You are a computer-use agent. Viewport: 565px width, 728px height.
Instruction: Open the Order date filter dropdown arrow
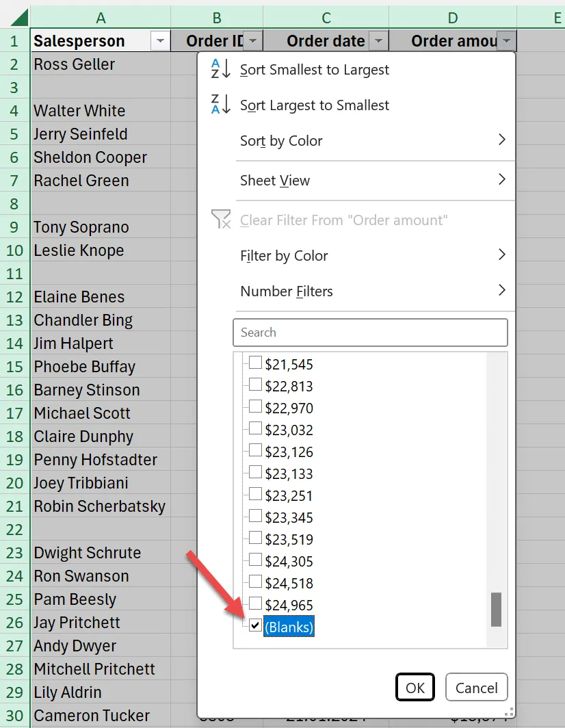tap(378, 42)
